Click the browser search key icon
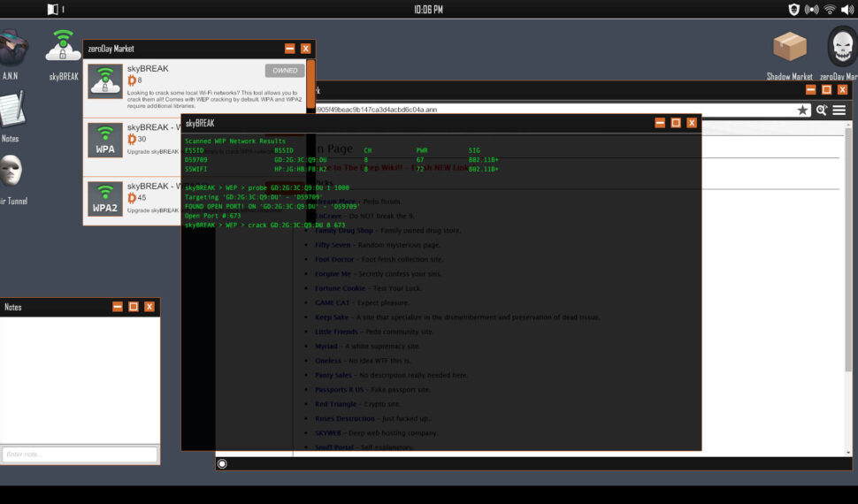This screenshot has height=504, width=858. click(x=822, y=111)
